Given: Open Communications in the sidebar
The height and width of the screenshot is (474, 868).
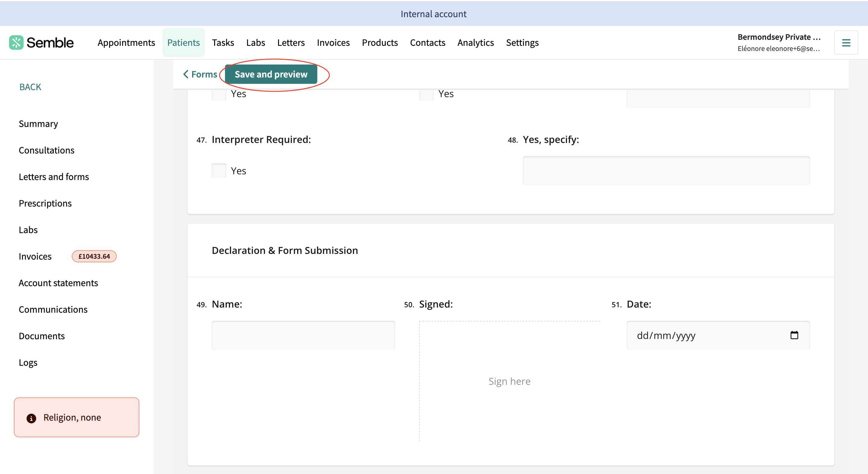Looking at the screenshot, I should 53,309.
